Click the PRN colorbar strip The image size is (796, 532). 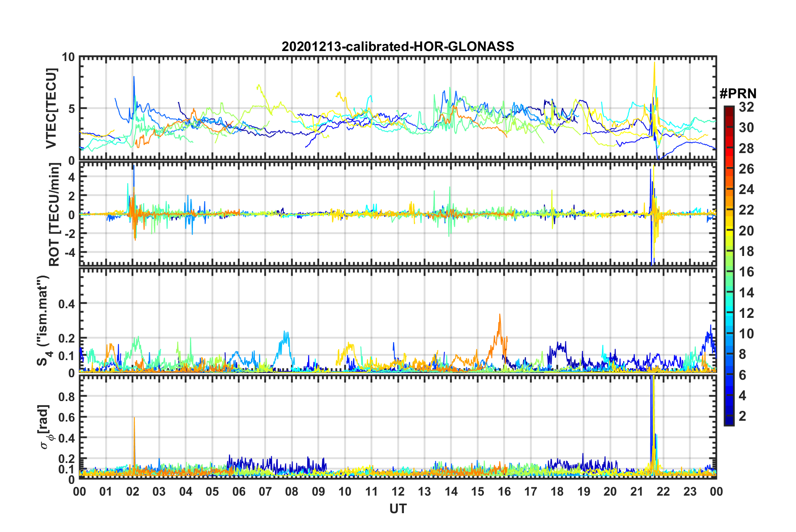click(729, 266)
